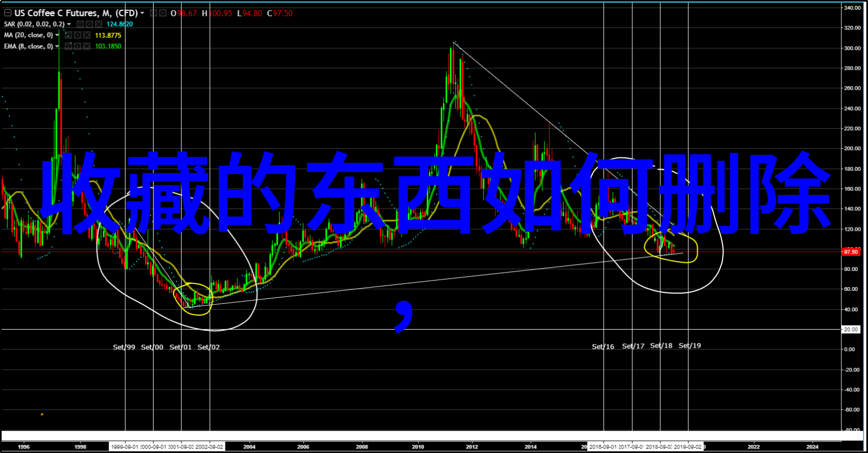The height and width of the screenshot is (453, 868).
Task: Open MA indicator settings gear
Action: coord(77,35)
